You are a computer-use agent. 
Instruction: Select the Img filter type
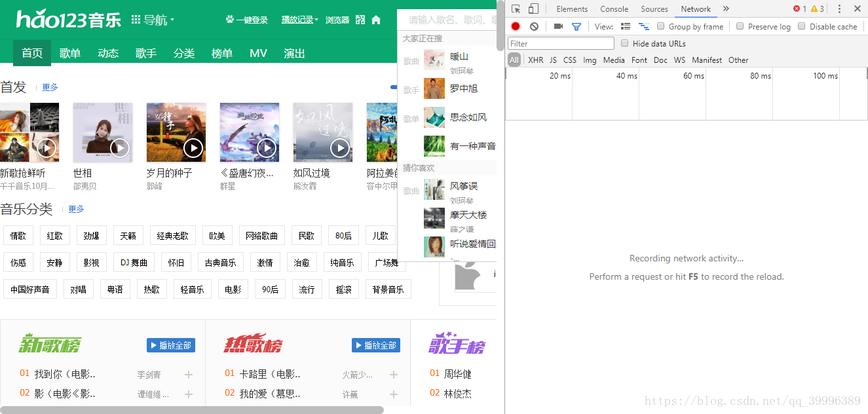tap(590, 60)
